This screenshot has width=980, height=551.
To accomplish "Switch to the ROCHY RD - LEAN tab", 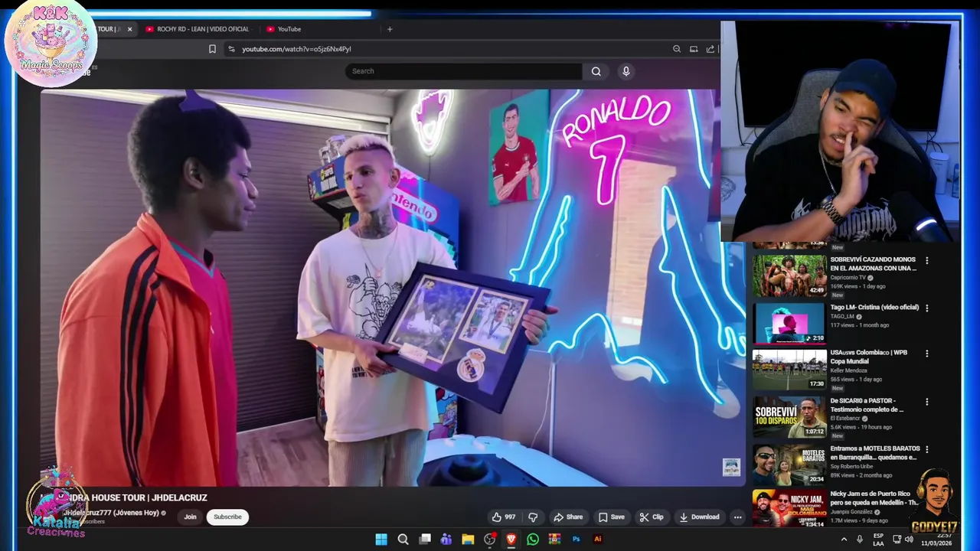I will [x=198, y=29].
